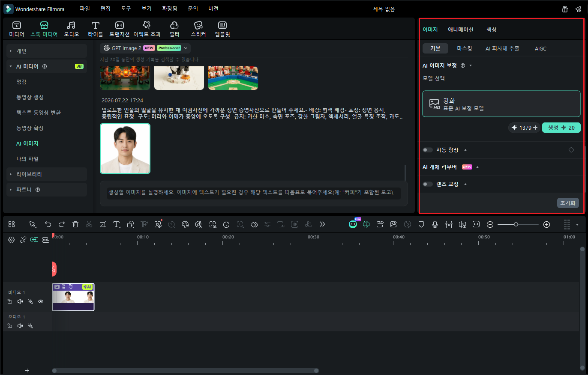This screenshot has height=375, width=588.
Task: Click the Redo arrow in timeline toolbar
Action: (x=62, y=224)
